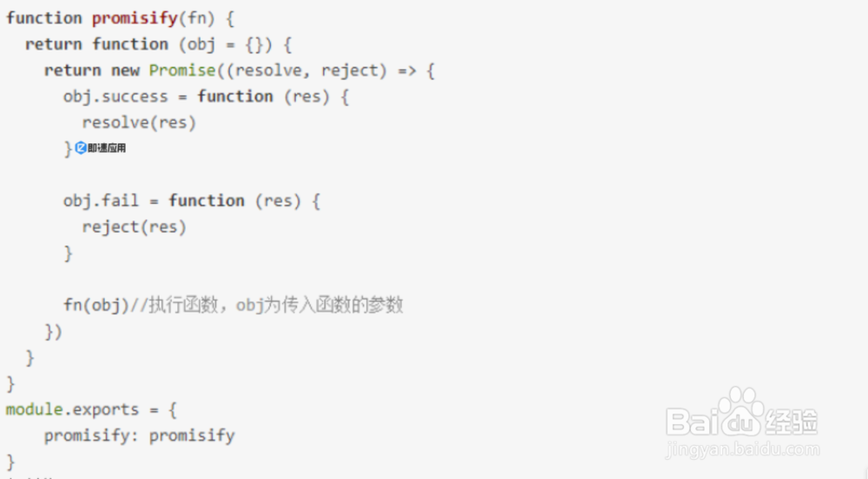Click the first function keyword at top
Viewport: 868px width, 479px height.
44,18
